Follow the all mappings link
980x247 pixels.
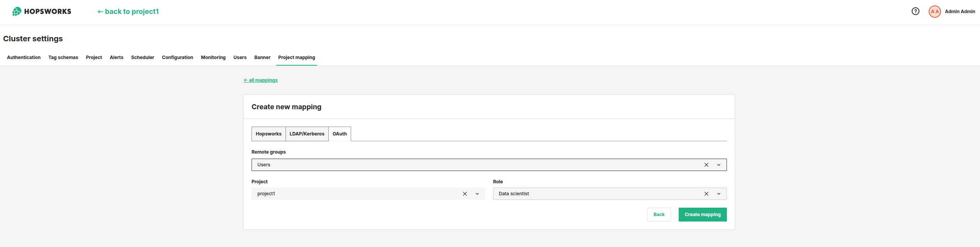[x=261, y=80]
